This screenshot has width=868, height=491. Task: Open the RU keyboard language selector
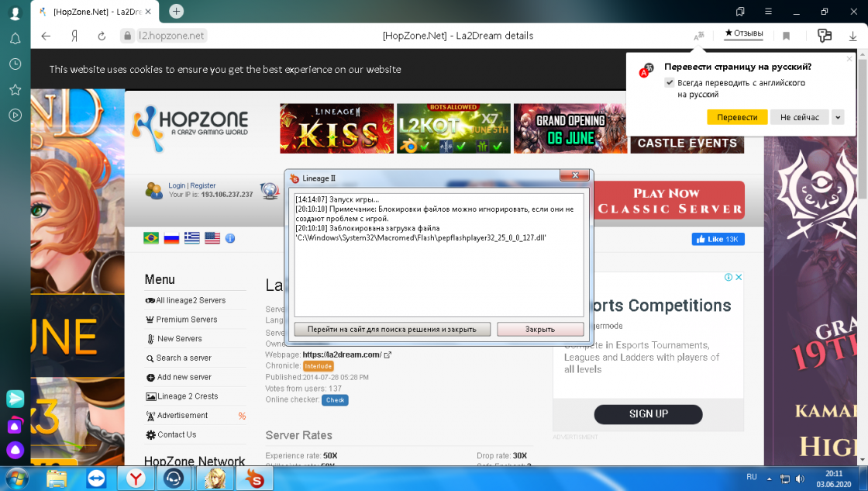coord(751,476)
